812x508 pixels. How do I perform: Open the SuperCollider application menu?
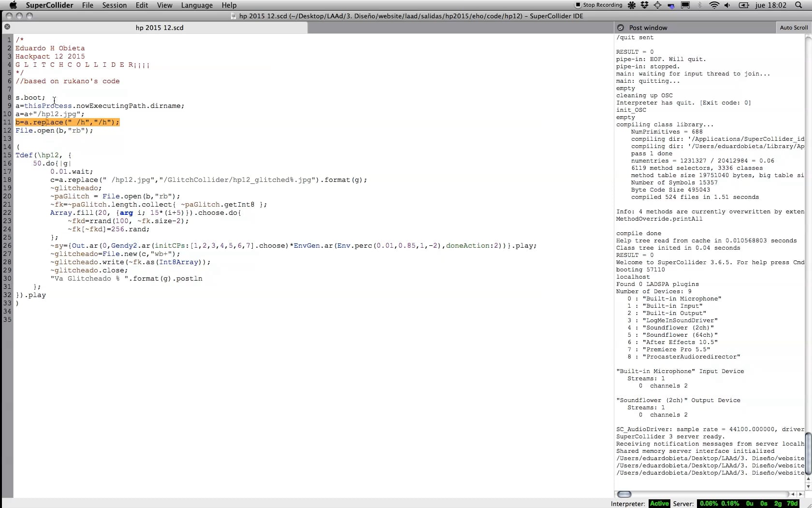tap(49, 5)
